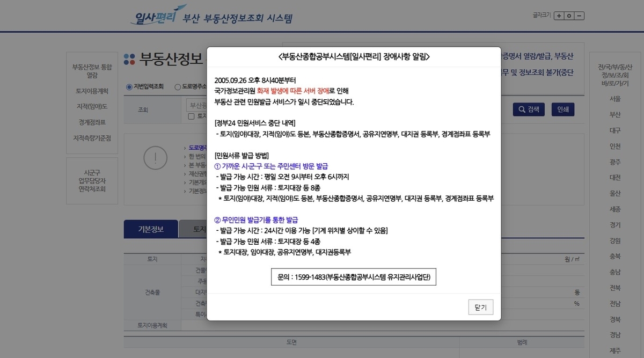Click the 부산 부동산정보조회 시스템 header title
The height and width of the screenshot is (358, 644).
click(x=238, y=19)
